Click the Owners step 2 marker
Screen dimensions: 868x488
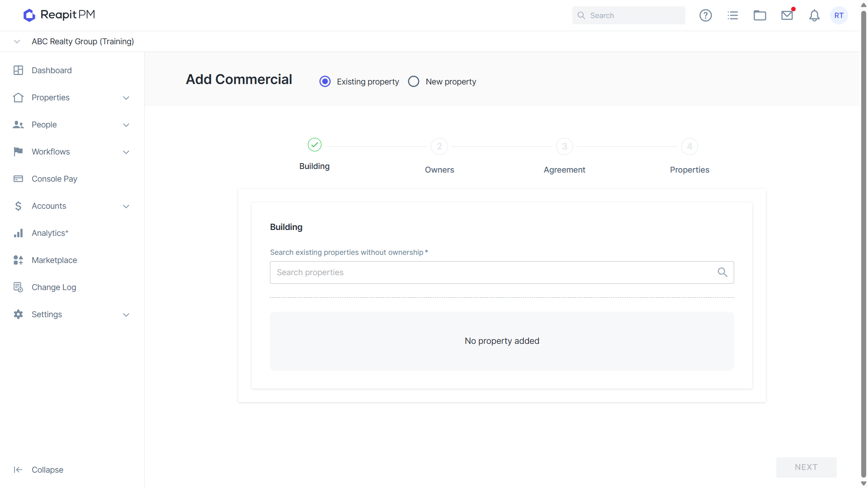point(439,146)
